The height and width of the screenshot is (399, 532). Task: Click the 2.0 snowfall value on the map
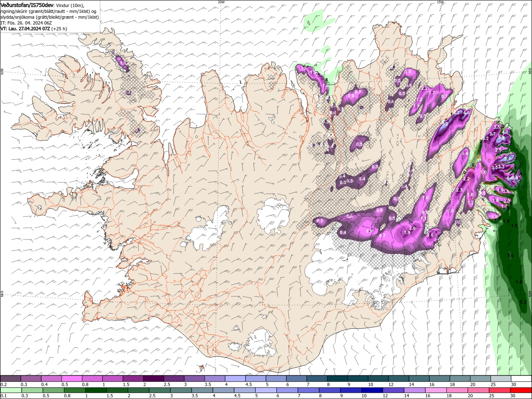(x=413, y=229)
